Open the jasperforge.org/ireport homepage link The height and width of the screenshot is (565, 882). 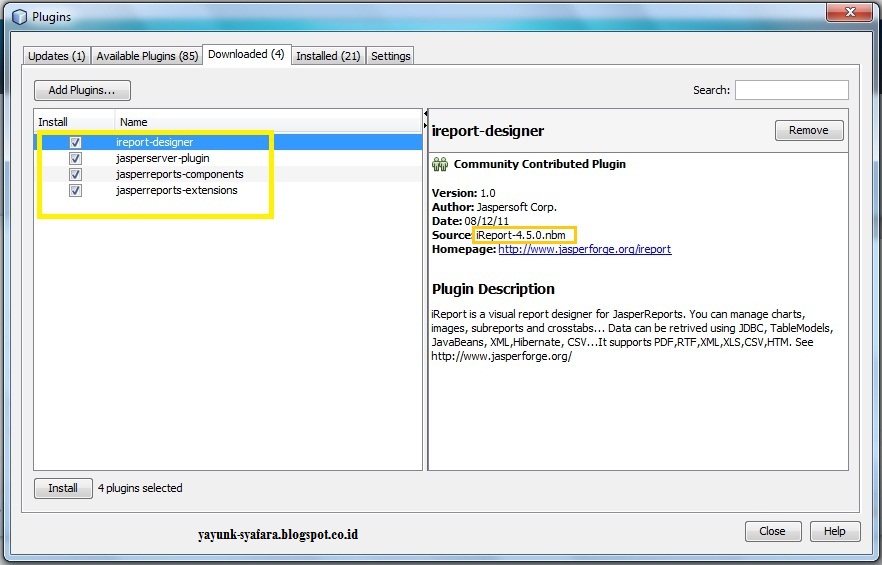584,249
